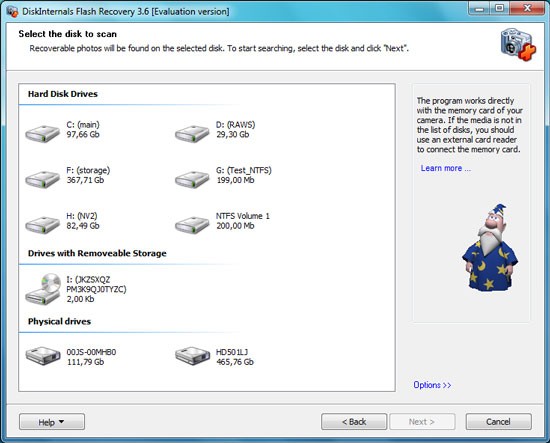This screenshot has width=550, height=443.
Task: Choose the NTFS Volume 1 drive icon
Action: (x=192, y=225)
